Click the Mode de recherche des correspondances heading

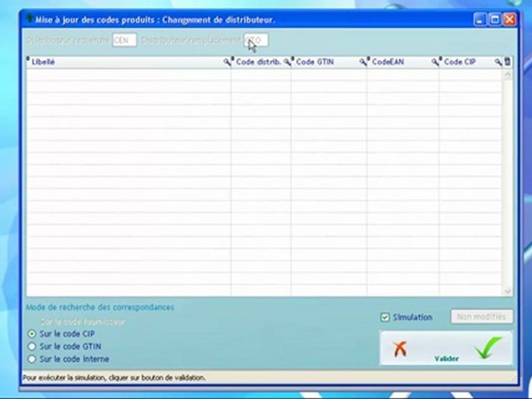coord(100,308)
